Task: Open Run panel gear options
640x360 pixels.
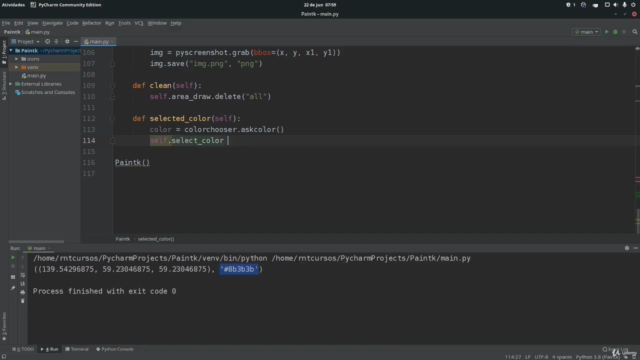Action: tap(627, 248)
